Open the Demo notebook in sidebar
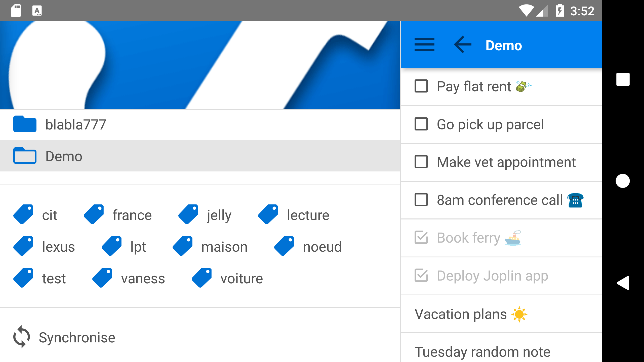This screenshot has height=362, width=644. click(64, 156)
